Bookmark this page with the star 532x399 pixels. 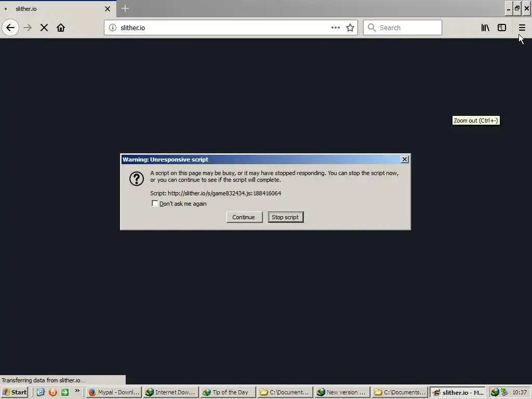click(350, 28)
